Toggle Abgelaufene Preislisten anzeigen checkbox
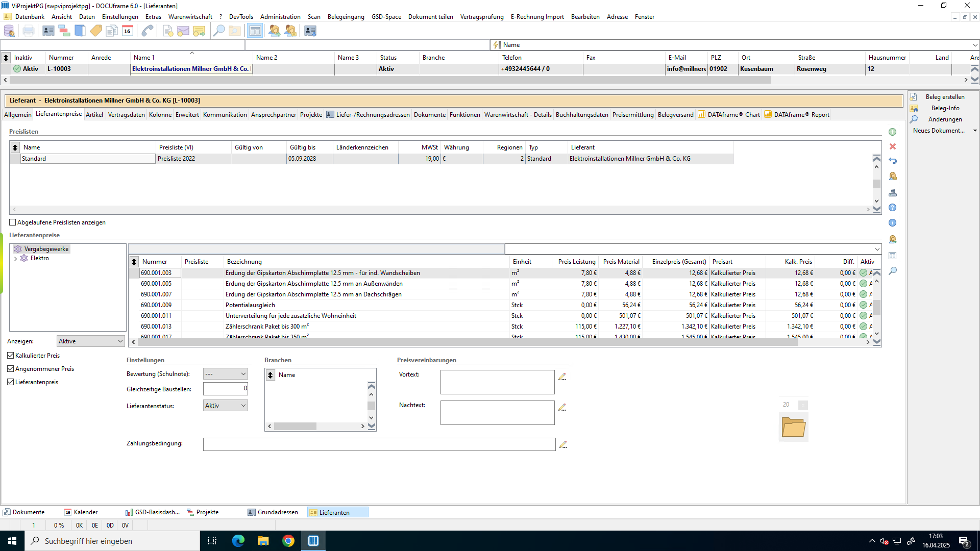980x551 pixels. coord(13,222)
